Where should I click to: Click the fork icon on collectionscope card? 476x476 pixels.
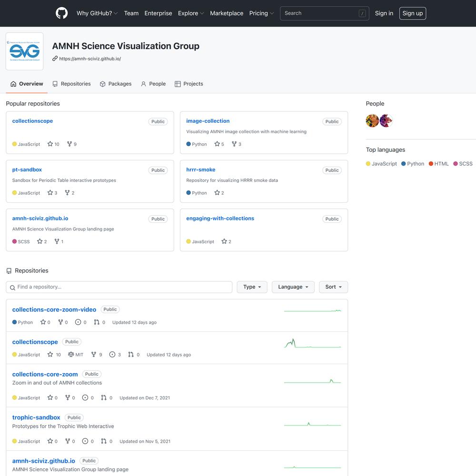point(69,144)
